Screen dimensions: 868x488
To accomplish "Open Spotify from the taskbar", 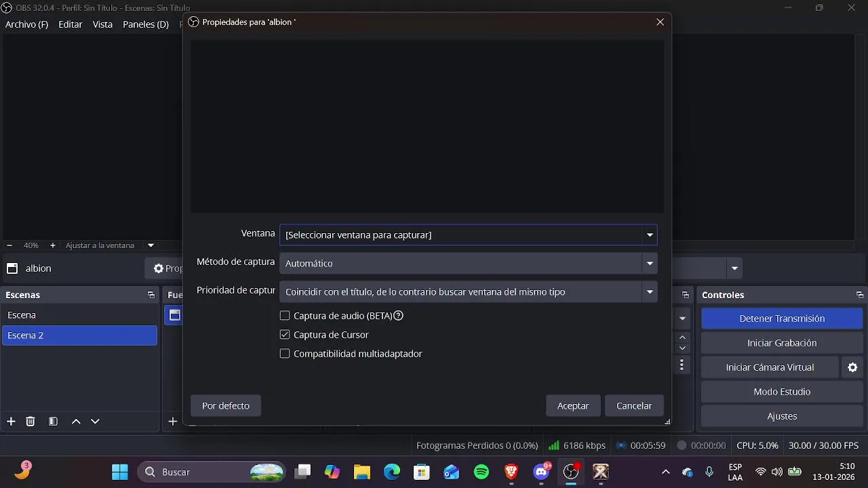I will pos(481,472).
